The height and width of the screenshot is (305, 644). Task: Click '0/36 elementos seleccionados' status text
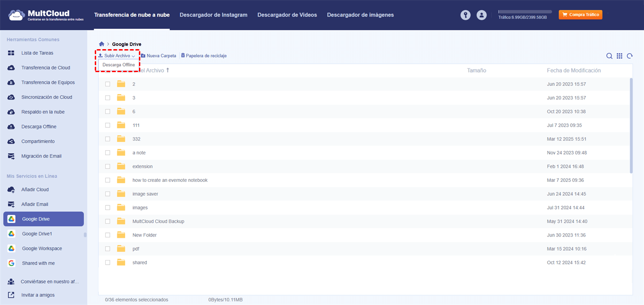point(137,299)
